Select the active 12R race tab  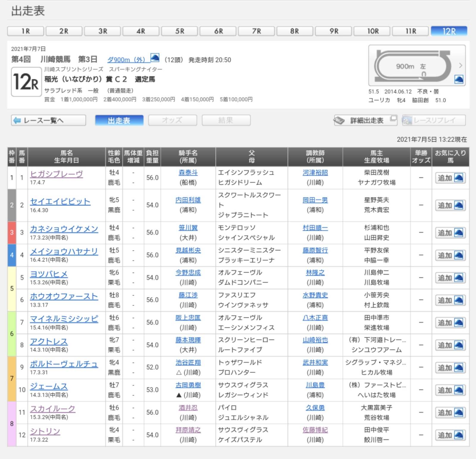coord(449,31)
